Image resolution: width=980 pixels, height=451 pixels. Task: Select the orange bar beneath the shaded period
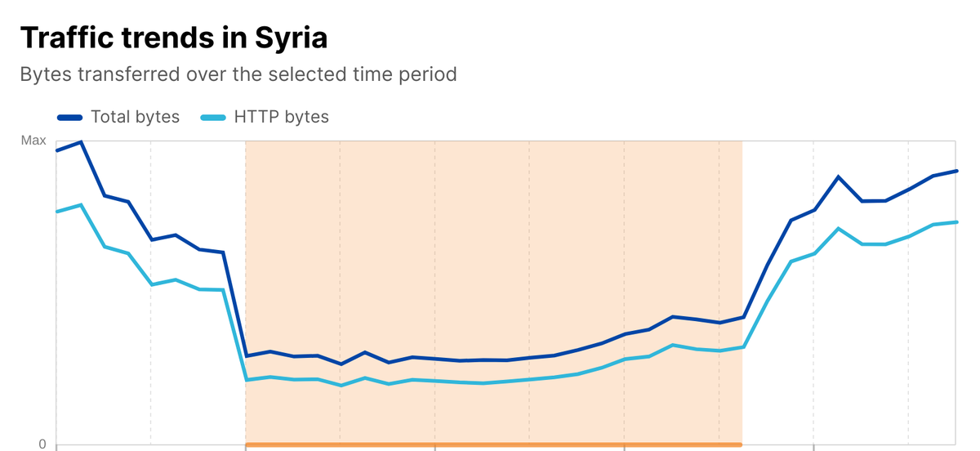tap(493, 444)
